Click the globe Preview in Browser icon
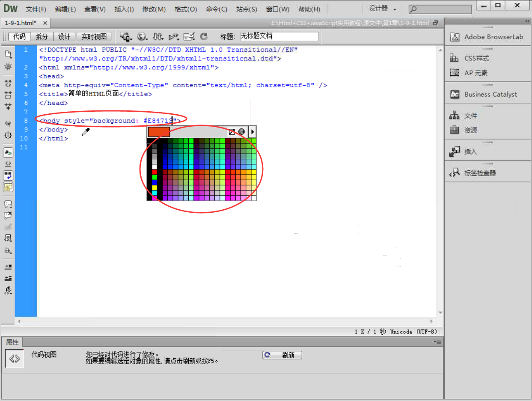Image resolution: width=532 pixels, height=401 pixels. point(142,37)
